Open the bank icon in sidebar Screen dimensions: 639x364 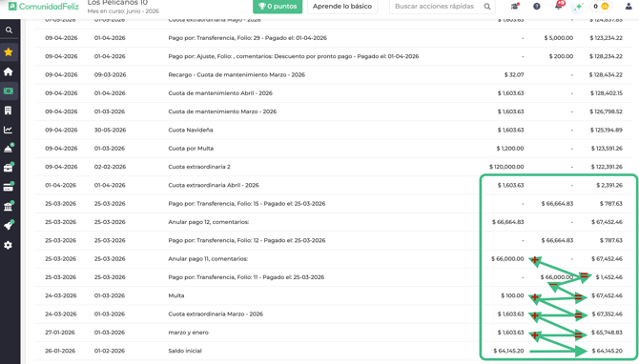[x=9, y=207]
